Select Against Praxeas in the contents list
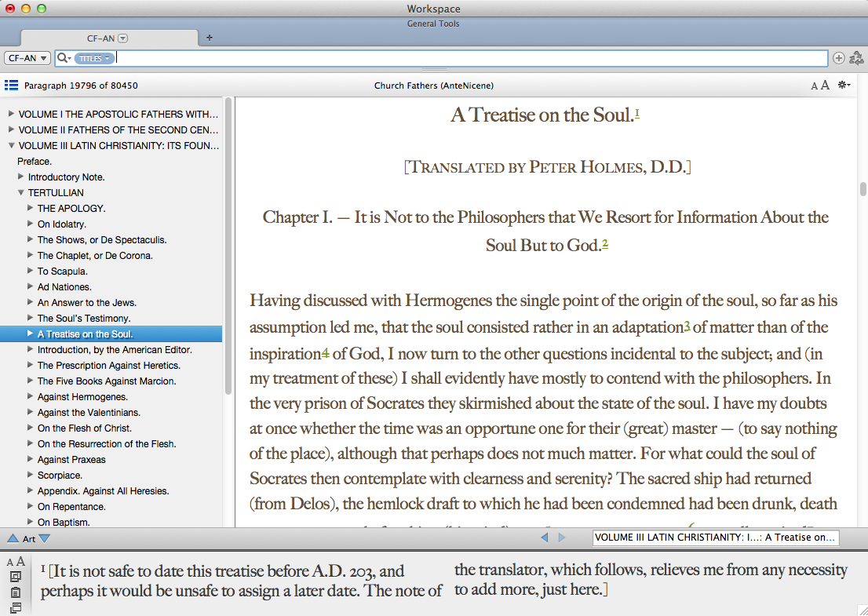The width and height of the screenshot is (868, 616). coord(71,459)
